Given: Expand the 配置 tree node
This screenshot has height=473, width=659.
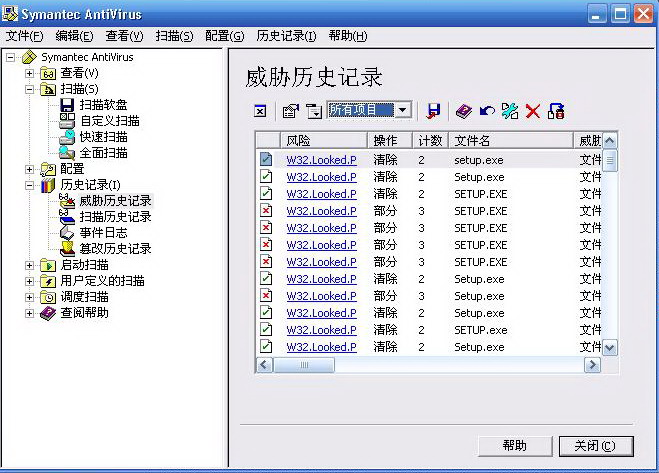Looking at the screenshot, I should coord(29,169).
